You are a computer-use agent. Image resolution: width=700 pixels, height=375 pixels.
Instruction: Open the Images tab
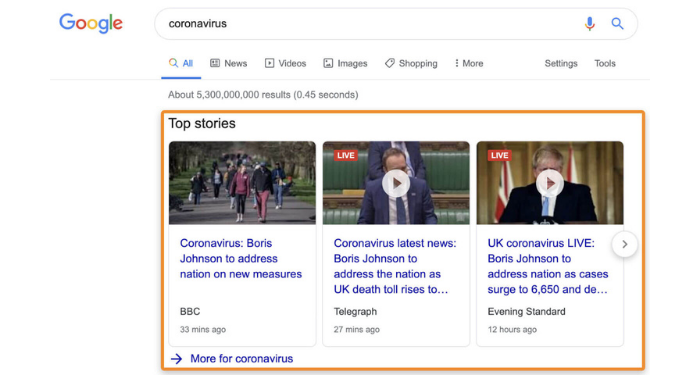346,63
